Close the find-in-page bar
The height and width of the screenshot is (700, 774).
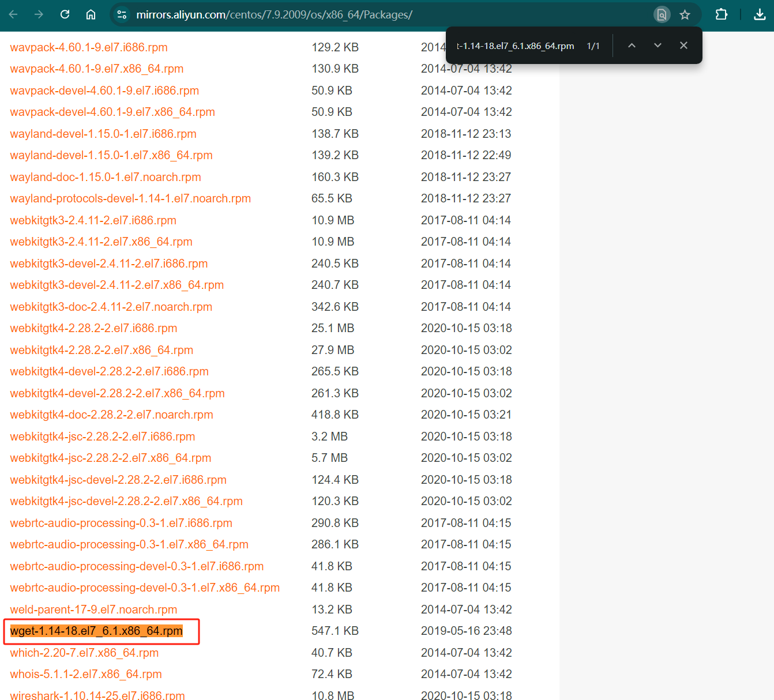[683, 45]
